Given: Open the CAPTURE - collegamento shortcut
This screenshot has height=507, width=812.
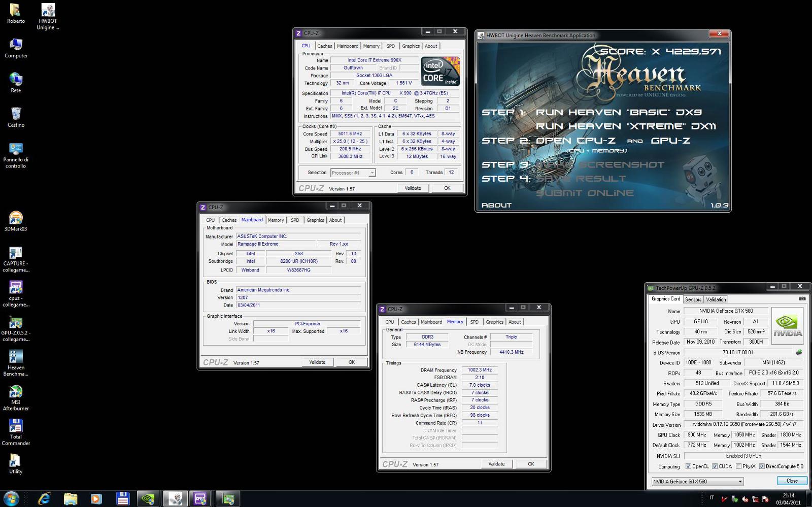Looking at the screenshot, I should (16, 259).
